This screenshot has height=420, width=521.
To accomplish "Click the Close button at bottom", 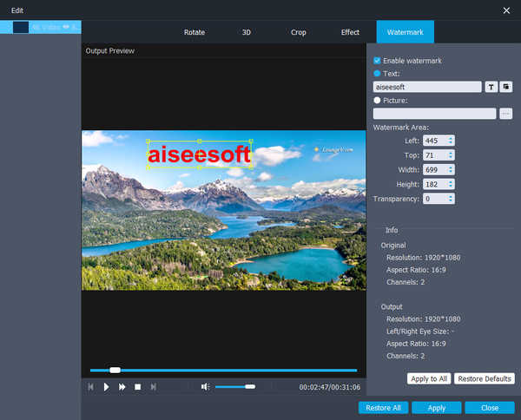I will click(490, 408).
